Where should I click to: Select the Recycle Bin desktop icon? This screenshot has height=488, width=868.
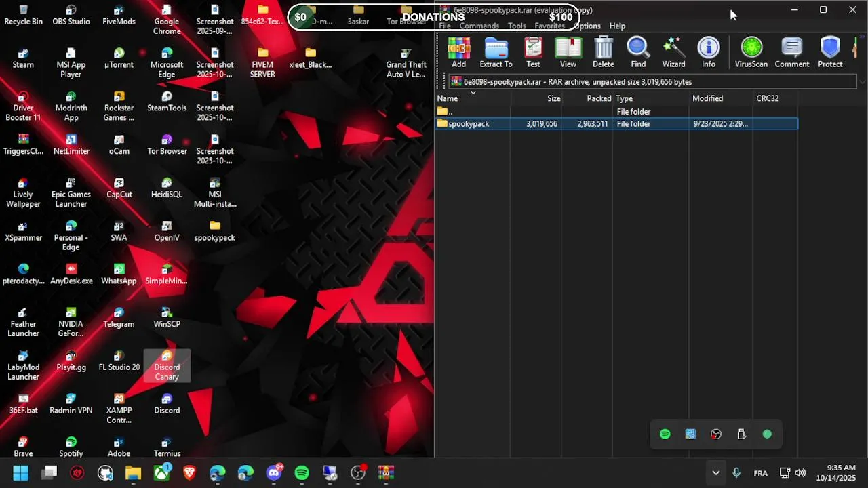pos(23,15)
